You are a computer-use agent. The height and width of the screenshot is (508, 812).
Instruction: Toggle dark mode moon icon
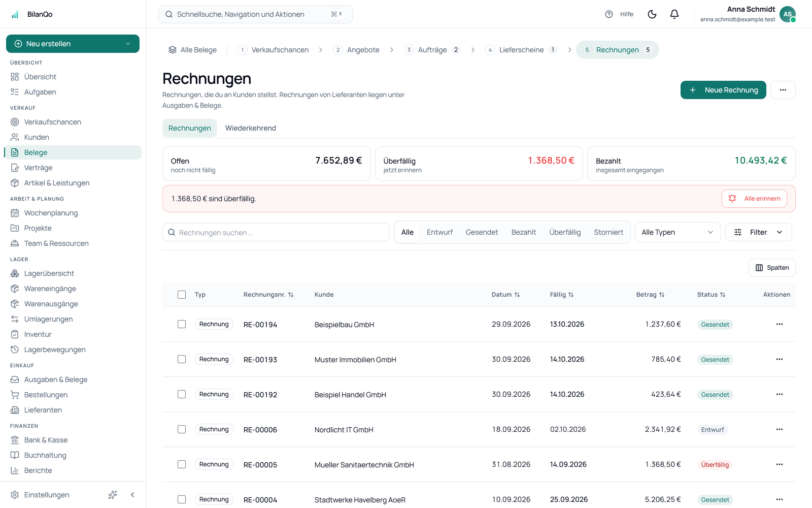coord(652,14)
